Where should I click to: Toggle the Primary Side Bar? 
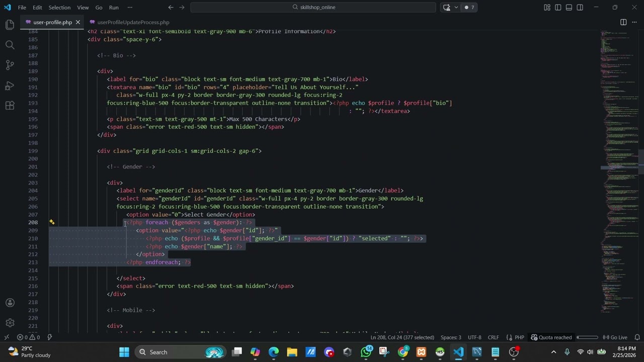(558, 7)
